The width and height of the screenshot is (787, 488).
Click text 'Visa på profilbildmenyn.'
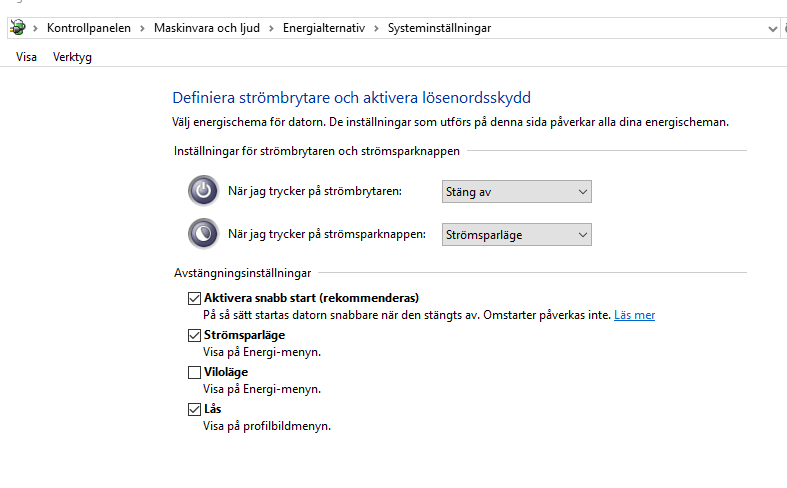click(267, 426)
